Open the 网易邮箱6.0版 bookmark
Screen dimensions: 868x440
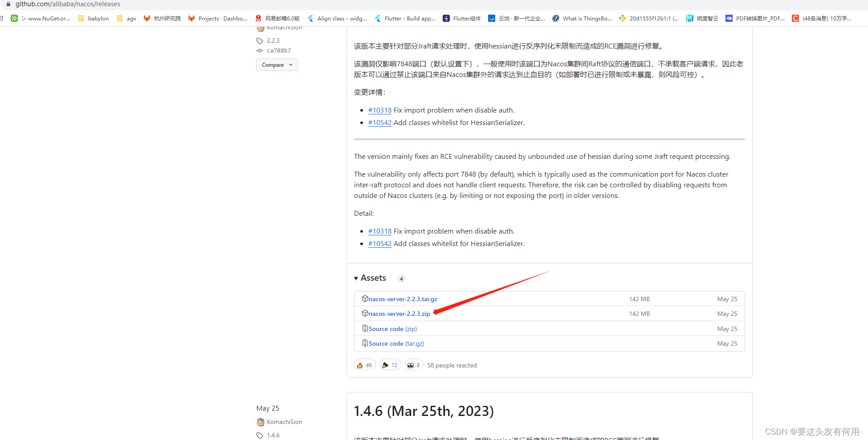(277, 18)
